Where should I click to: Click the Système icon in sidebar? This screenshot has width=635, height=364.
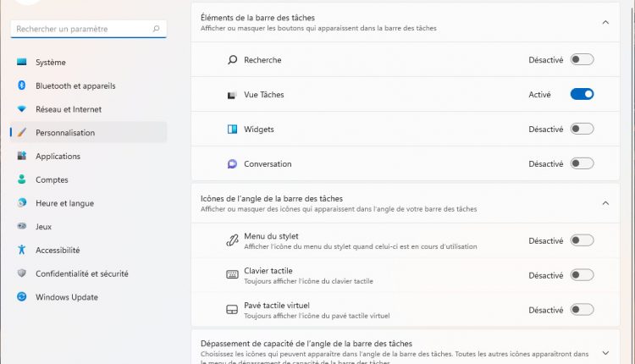pyautogui.click(x=22, y=62)
